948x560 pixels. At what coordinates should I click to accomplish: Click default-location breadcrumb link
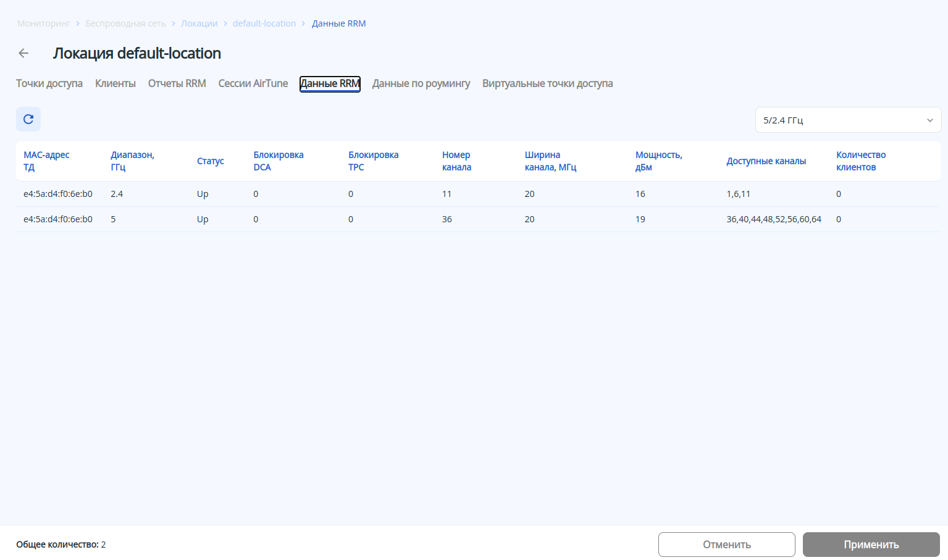coord(264,23)
